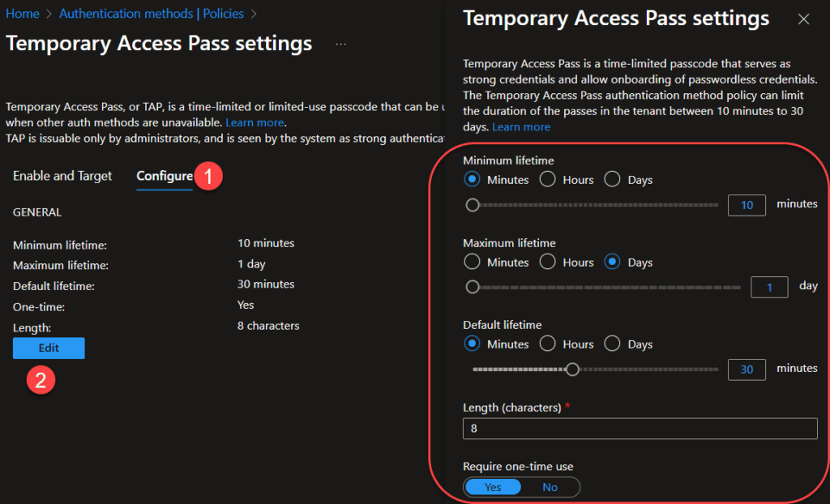Viewport: 830px width, 504px height.
Task: Switch to the Configure tab
Action: [x=165, y=176]
